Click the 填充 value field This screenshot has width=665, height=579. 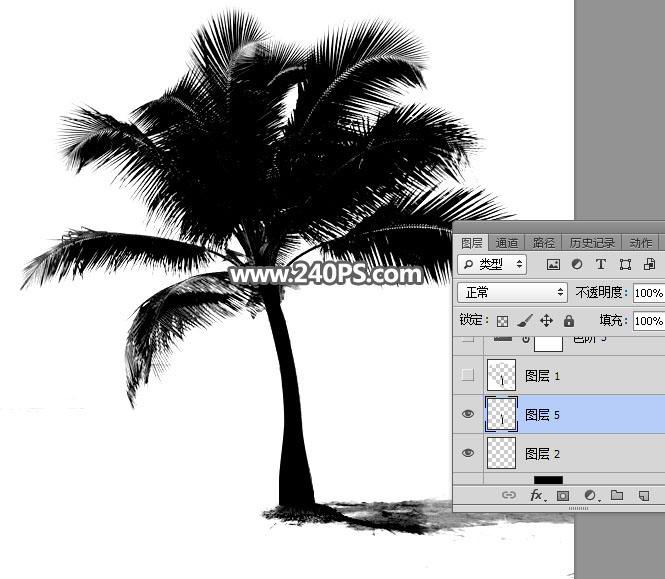[x=649, y=321]
